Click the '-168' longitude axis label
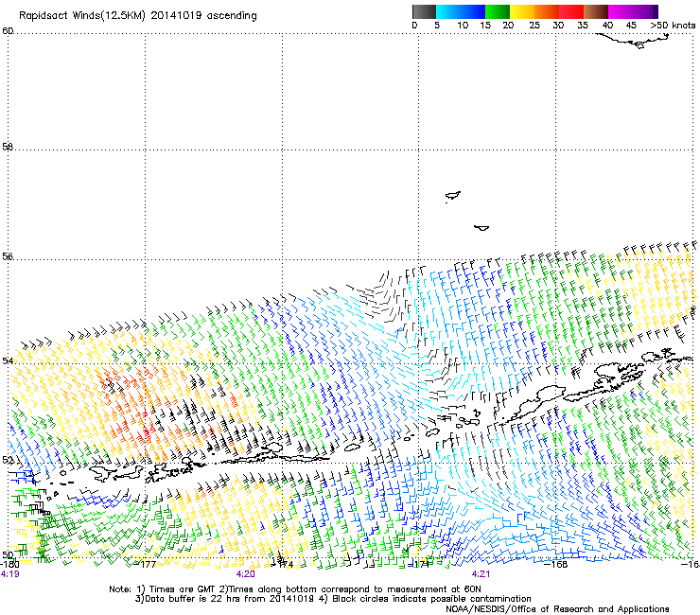Image resolution: width=700 pixels, height=615 pixels. [x=556, y=565]
